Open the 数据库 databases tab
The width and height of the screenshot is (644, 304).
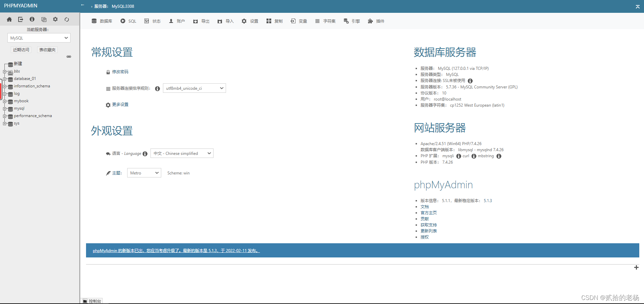102,21
